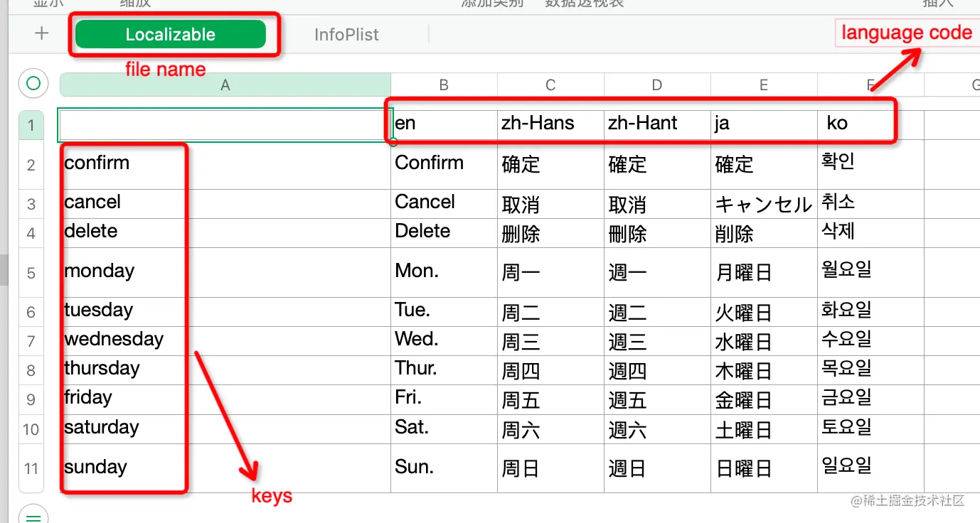This screenshot has width=980, height=523.
Task: Click the '削除' Japanese cell
Action: click(764, 233)
